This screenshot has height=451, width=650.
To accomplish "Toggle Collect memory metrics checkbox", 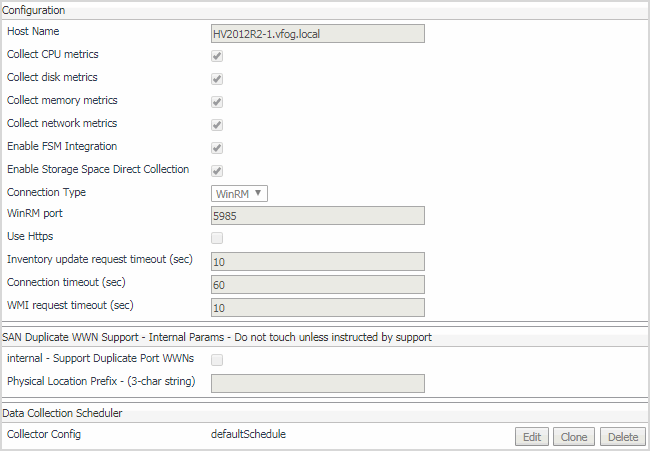I will pyautogui.click(x=217, y=102).
